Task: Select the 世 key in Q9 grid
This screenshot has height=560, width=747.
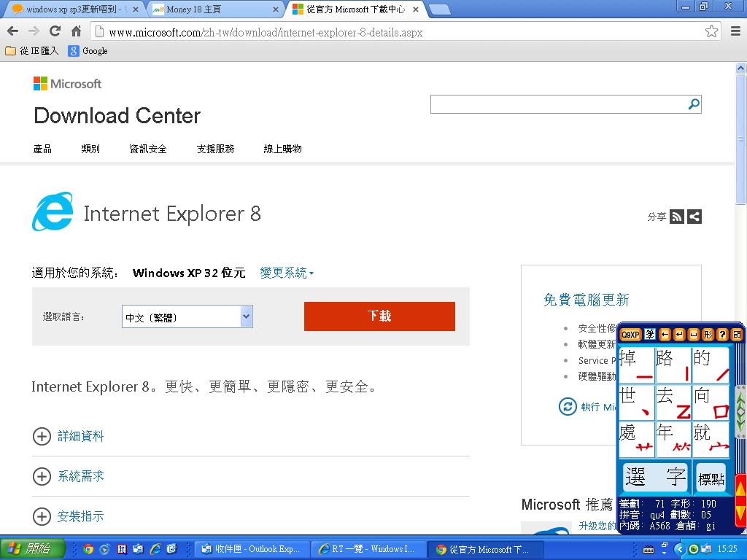Action: 636,402
